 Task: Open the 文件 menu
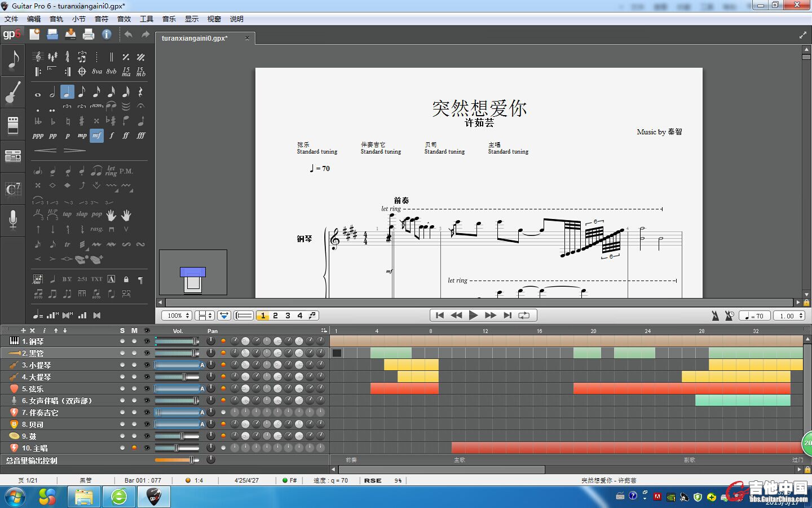click(11, 19)
